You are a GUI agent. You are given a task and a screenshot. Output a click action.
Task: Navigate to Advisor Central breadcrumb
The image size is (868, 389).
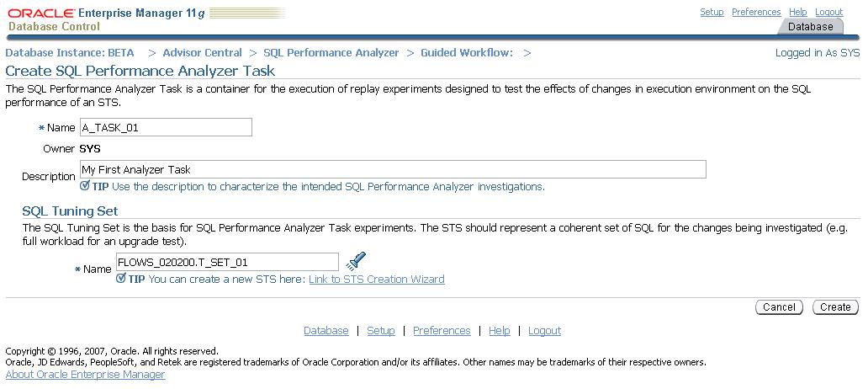pyautogui.click(x=202, y=52)
